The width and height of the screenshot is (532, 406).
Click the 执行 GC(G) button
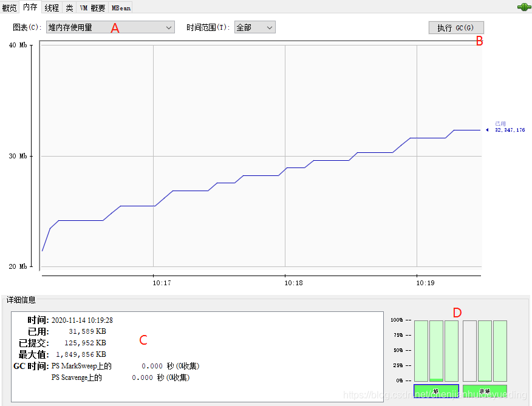point(456,28)
